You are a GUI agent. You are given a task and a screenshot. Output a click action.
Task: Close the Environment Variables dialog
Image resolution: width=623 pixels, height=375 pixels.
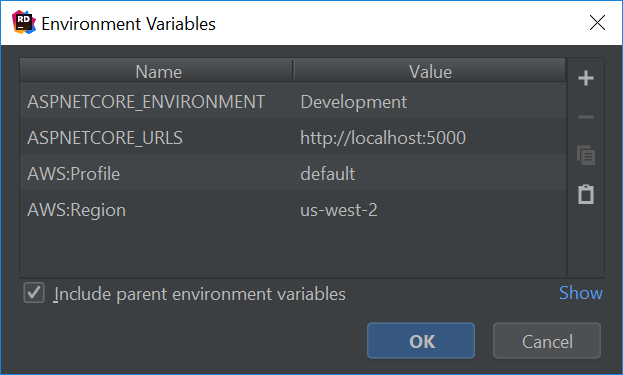pos(597,23)
